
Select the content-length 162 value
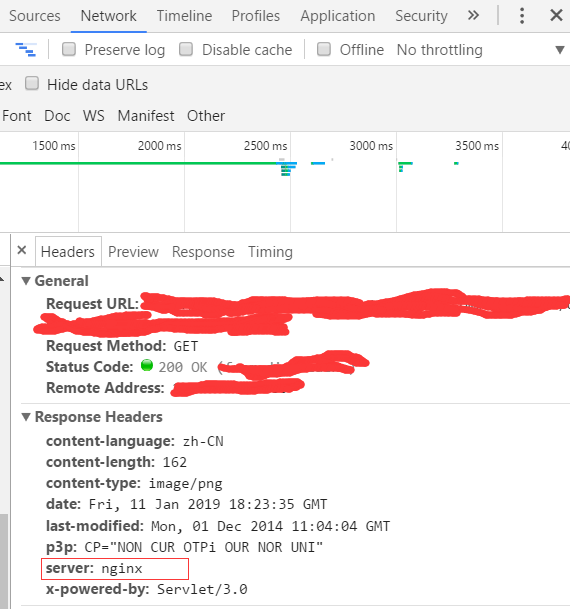(175, 462)
